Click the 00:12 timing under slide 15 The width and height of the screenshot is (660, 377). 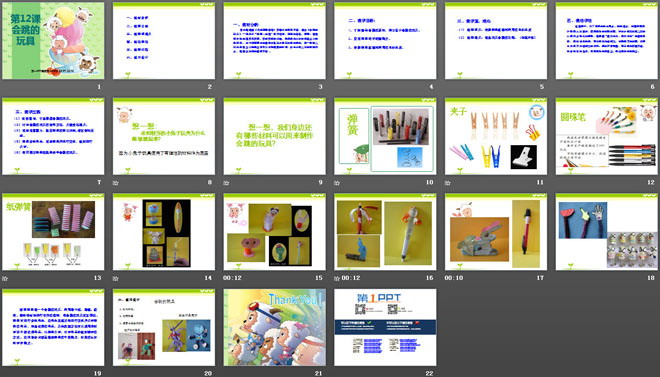click(x=232, y=278)
